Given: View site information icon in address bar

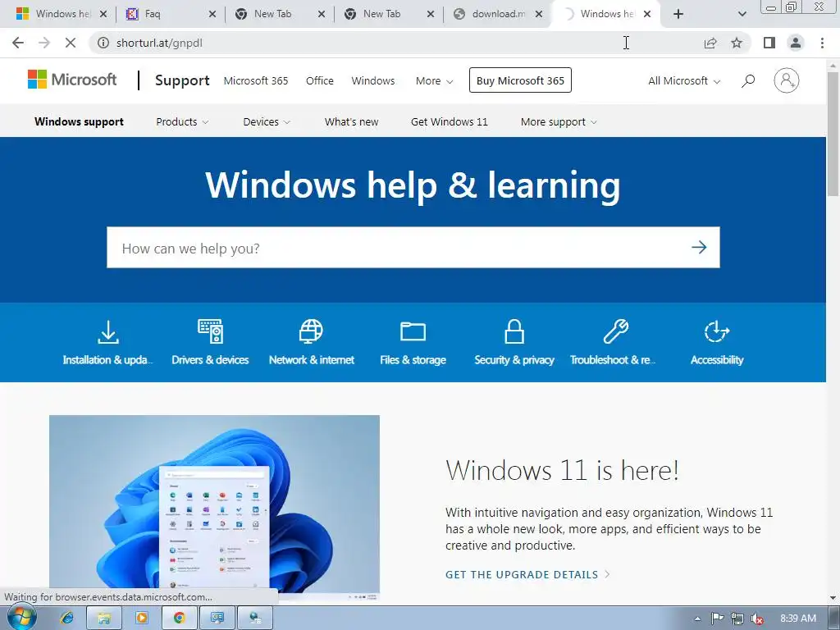Looking at the screenshot, I should 103,43.
